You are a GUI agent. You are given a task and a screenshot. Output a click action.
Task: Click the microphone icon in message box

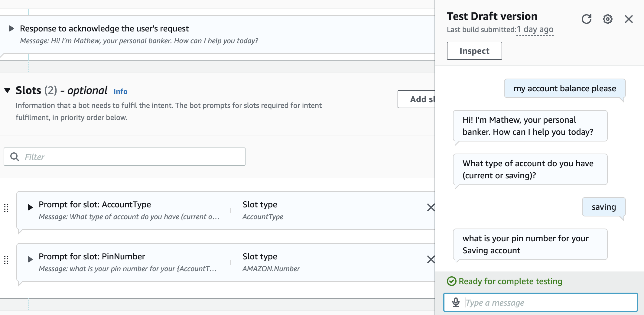456,302
